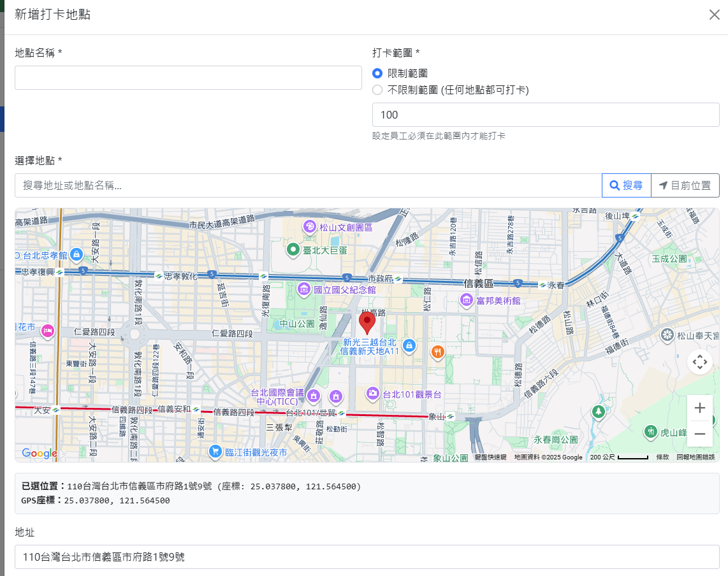Screen dimensions: 728x576
Task: Click the 富邦美術館 map marker
Action: click(467, 299)
